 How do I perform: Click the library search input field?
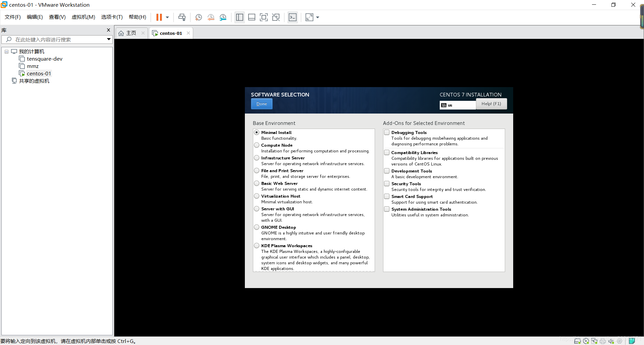tap(57, 40)
